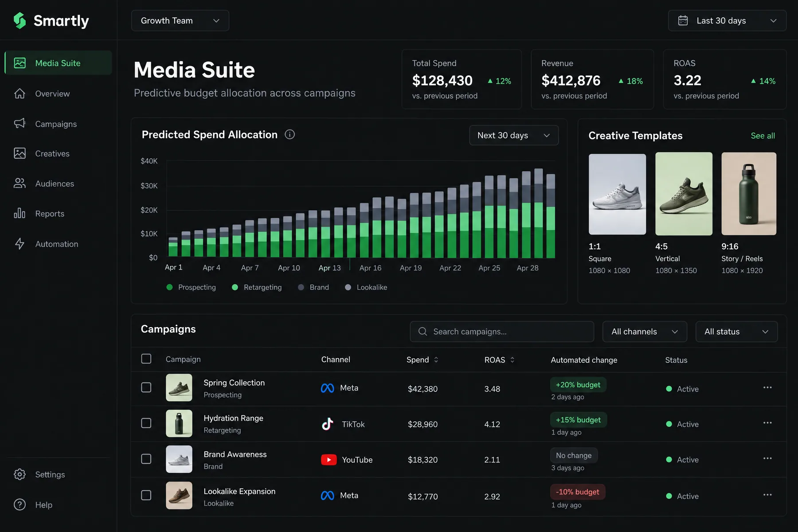Click the Total Spend $128,430 card
Viewport: 798px width, 532px height.
point(462,79)
